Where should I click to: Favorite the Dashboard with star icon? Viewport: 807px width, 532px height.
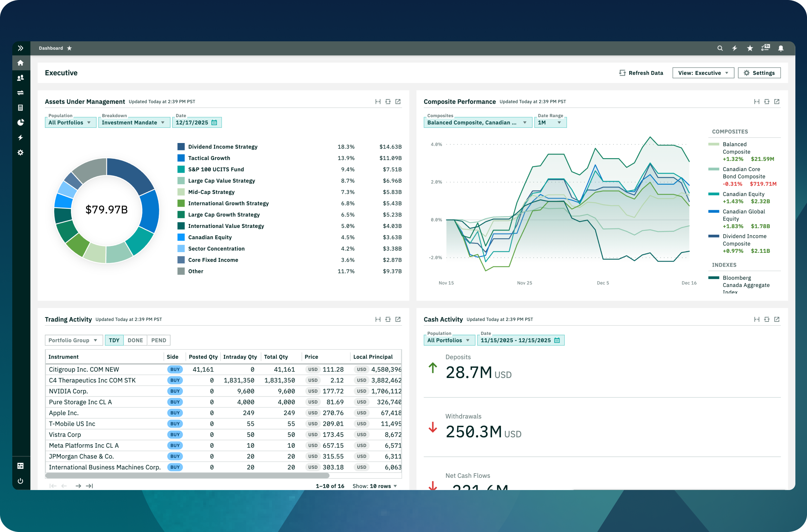69,48
